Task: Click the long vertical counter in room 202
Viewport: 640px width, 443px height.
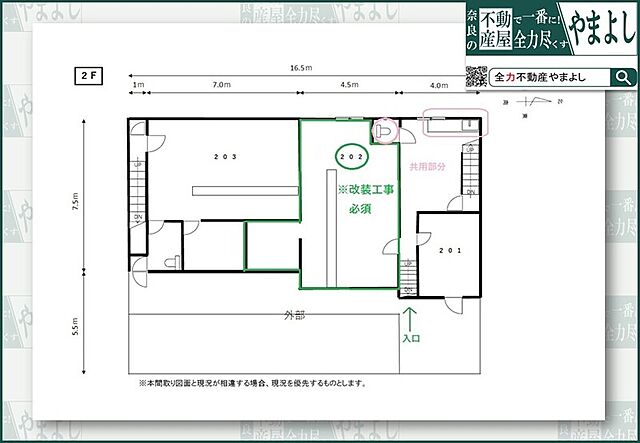Action: pos(331,228)
